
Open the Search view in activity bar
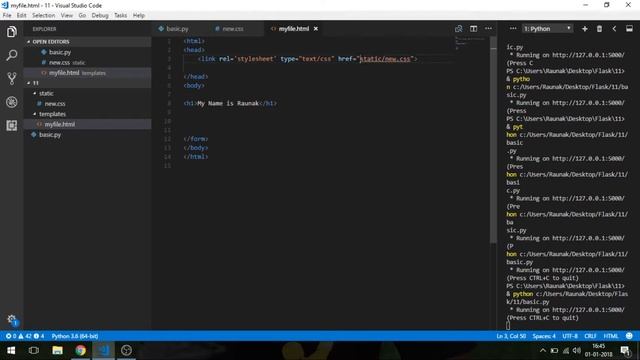tap(11, 55)
